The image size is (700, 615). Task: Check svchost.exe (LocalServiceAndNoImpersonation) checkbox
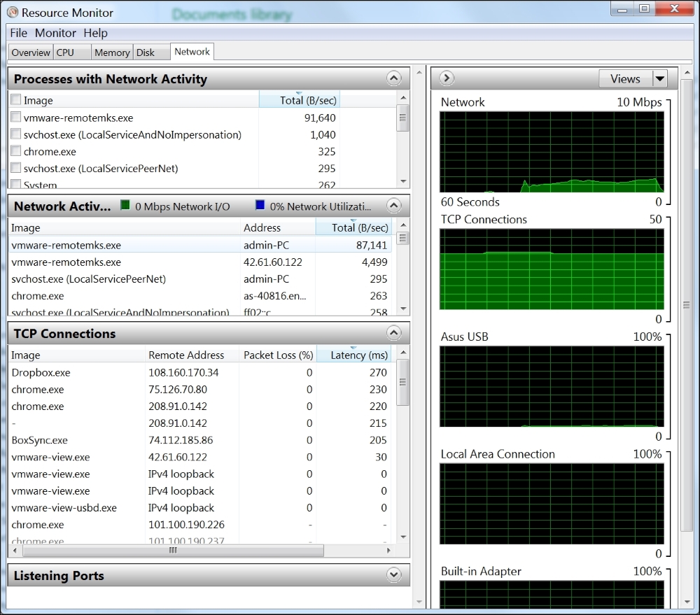[15, 134]
